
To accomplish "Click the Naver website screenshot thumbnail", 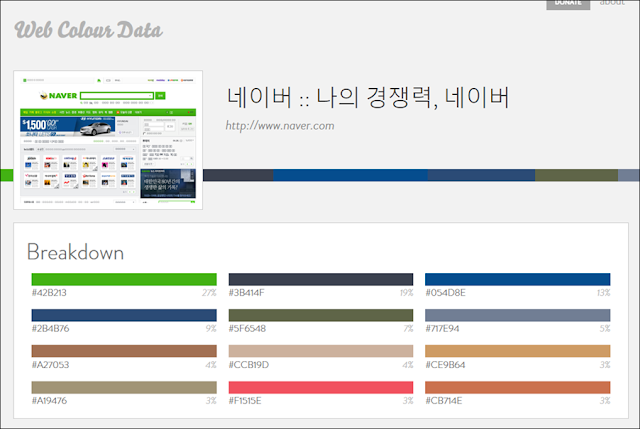I will [x=108, y=140].
